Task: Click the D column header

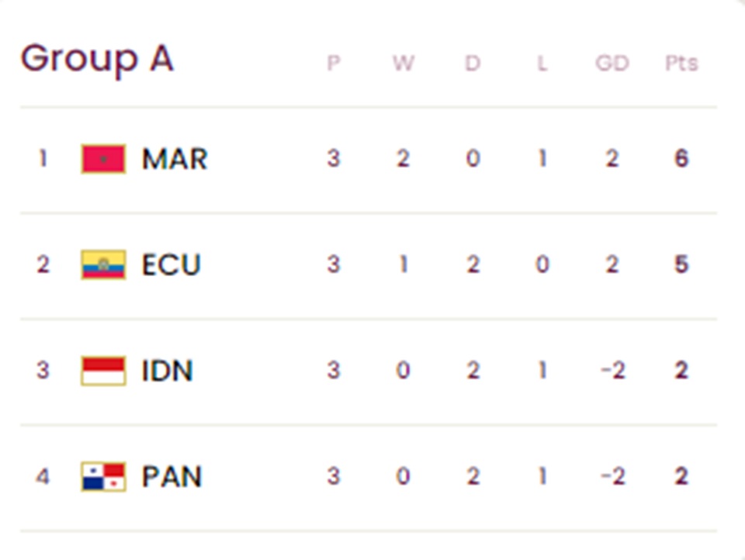Action: (473, 63)
